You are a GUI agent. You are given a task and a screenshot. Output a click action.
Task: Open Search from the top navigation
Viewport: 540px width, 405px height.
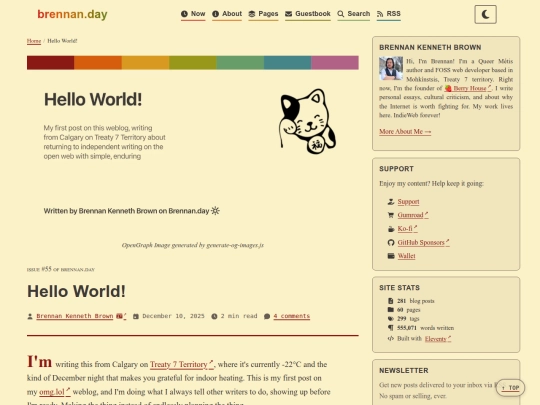click(353, 14)
